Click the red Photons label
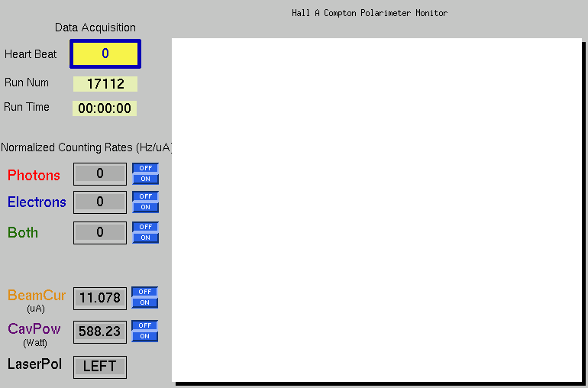Image resolution: width=588 pixels, height=388 pixels. pos(34,175)
